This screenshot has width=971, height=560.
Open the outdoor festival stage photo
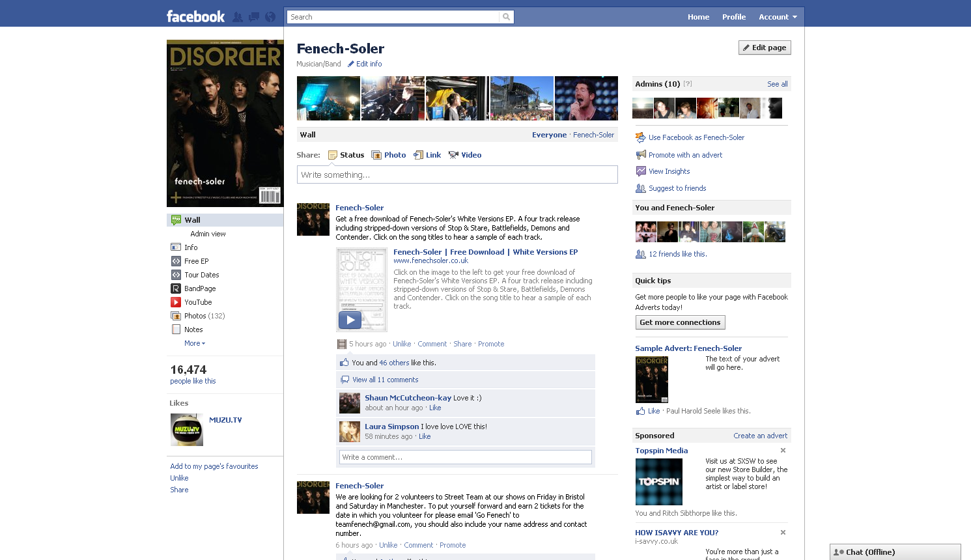click(x=522, y=98)
